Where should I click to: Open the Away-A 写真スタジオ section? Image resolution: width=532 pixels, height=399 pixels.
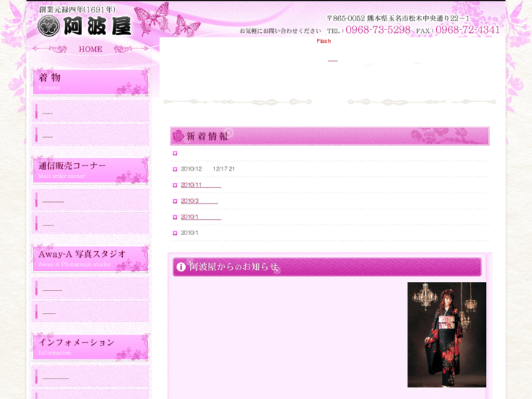coord(91,258)
